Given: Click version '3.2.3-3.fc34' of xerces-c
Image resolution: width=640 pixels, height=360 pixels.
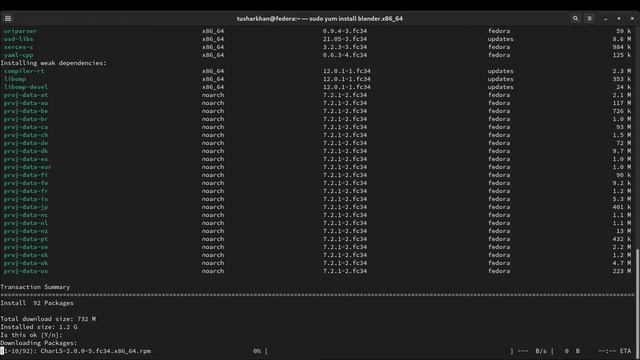Looking at the screenshot, I should pos(345,47).
